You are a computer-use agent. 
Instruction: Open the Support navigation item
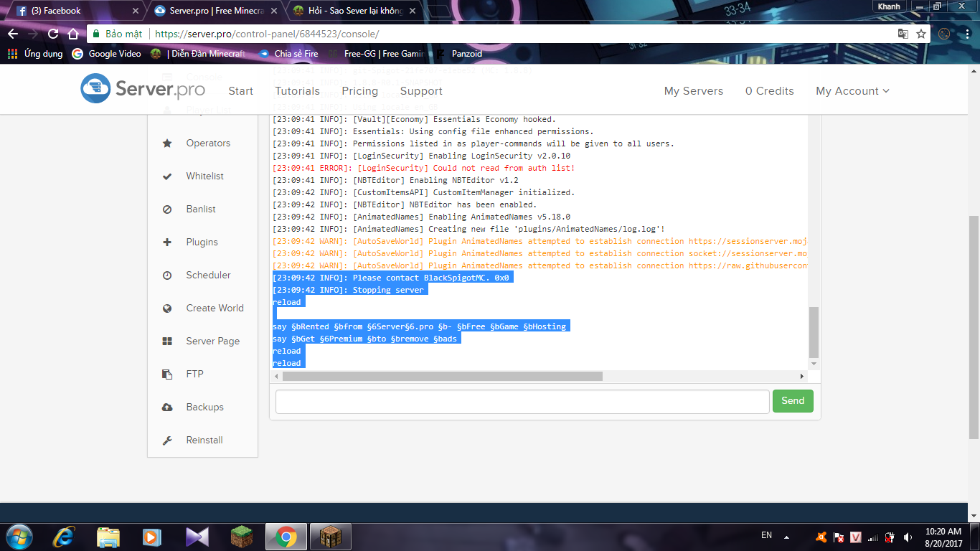coord(421,91)
